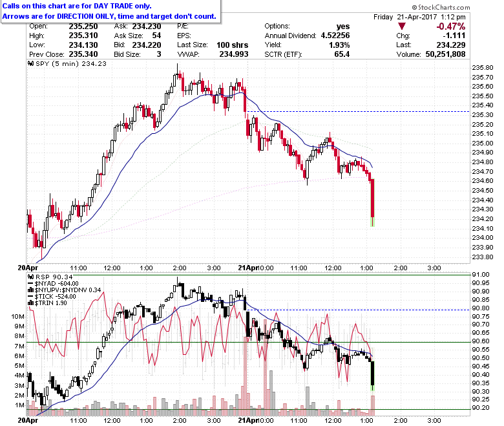This screenshot has width=504, height=426.
Task: Click the line icon next to $TICK
Action: (x=30, y=297)
